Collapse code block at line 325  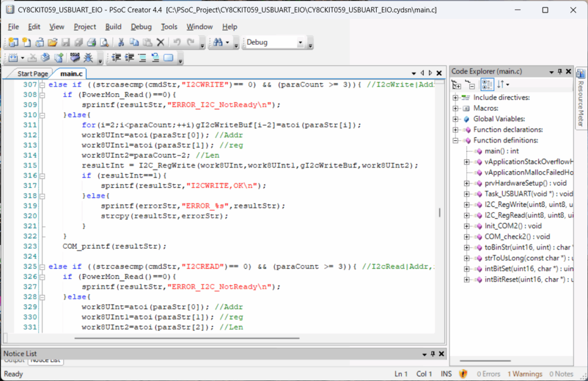click(x=42, y=267)
